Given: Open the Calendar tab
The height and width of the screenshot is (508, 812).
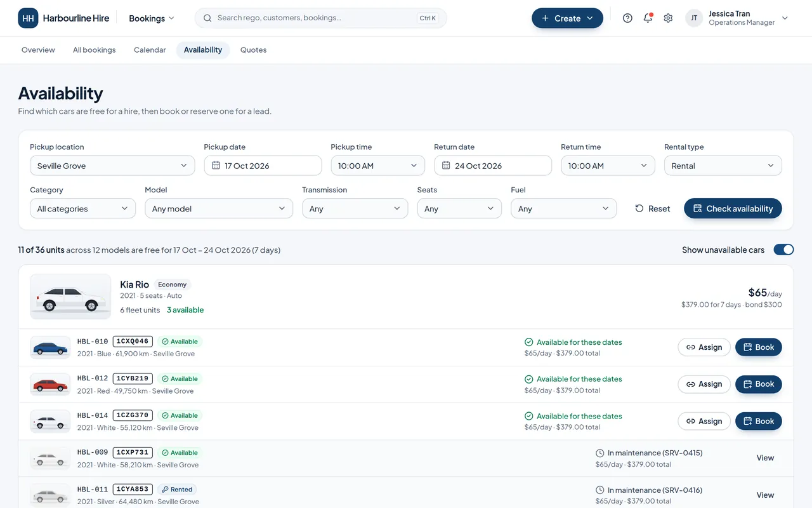Looking at the screenshot, I should tap(150, 50).
